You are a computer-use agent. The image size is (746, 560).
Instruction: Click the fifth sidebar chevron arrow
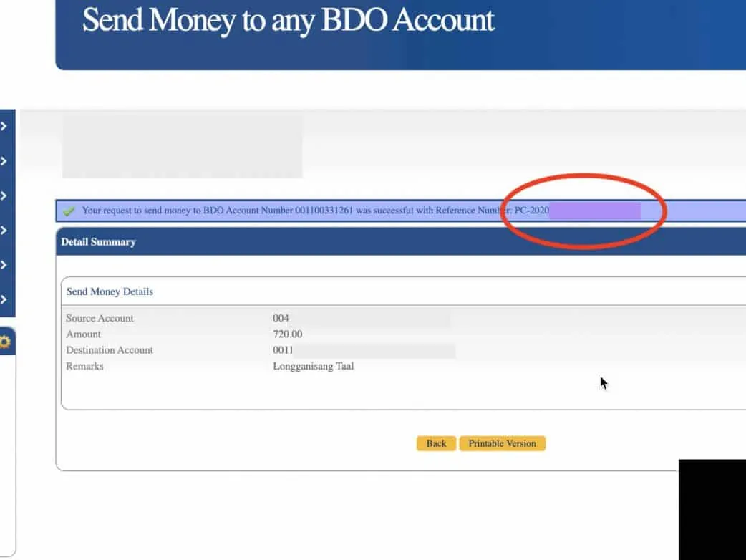click(4, 264)
